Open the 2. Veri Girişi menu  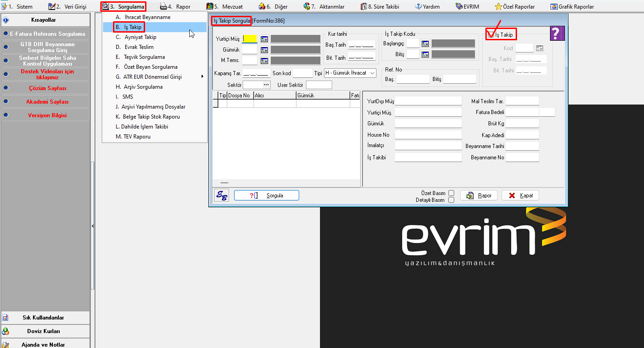[x=67, y=7]
